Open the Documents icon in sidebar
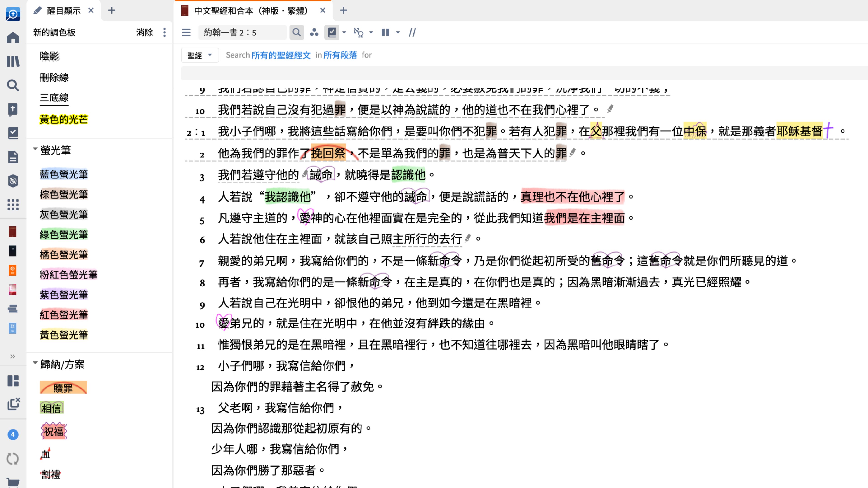The width and height of the screenshot is (868, 488). coord(13,157)
